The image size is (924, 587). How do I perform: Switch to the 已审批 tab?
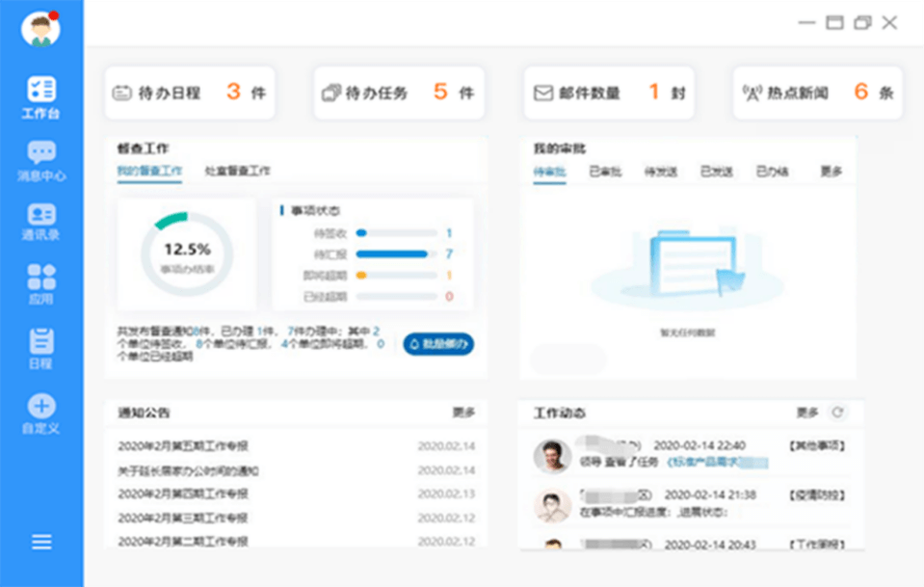[x=605, y=172]
